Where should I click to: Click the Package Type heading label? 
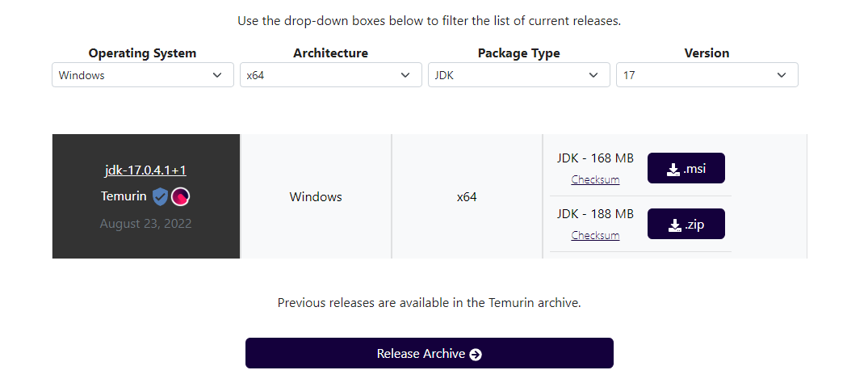(518, 53)
